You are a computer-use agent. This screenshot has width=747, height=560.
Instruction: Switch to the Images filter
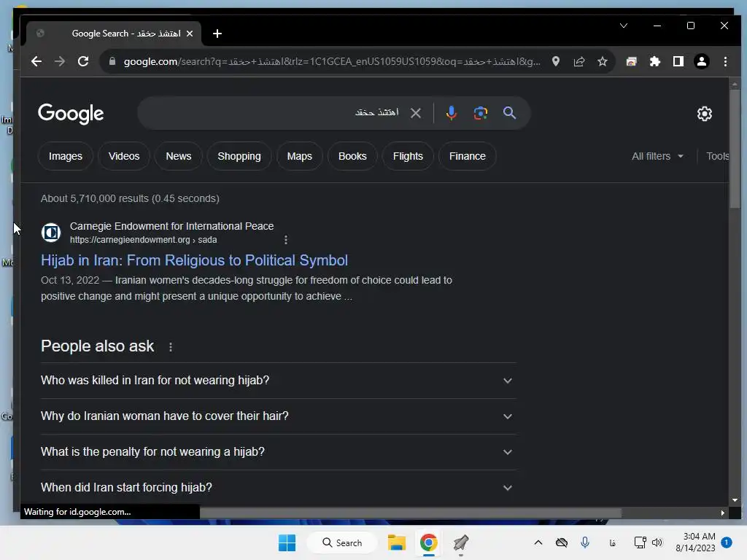point(65,156)
